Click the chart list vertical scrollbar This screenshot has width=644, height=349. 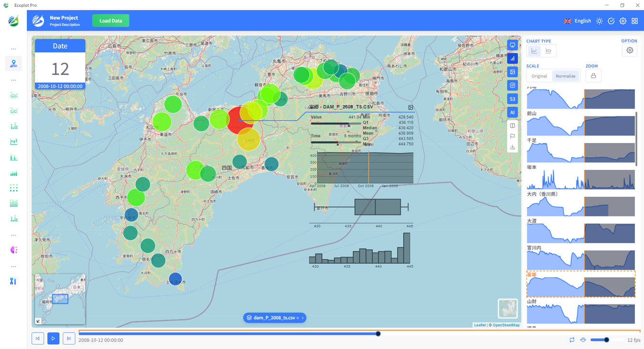click(x=636, y=139)
